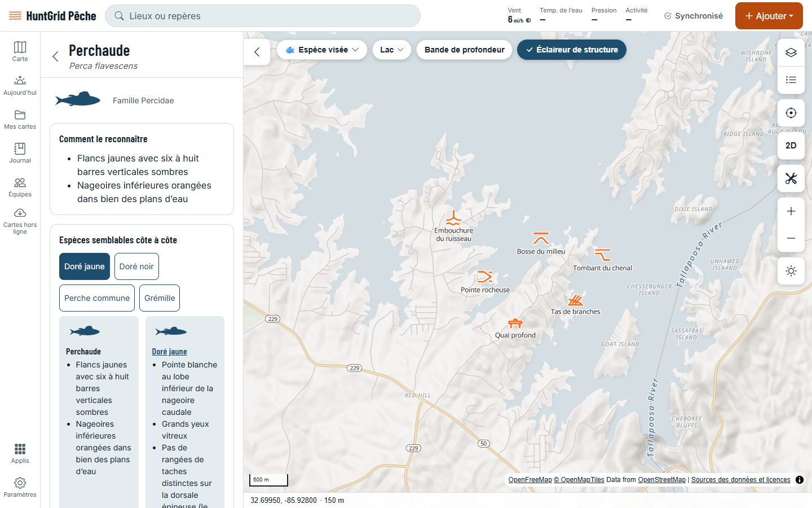Toggle map brightness sun mode

tap(791, 271)
